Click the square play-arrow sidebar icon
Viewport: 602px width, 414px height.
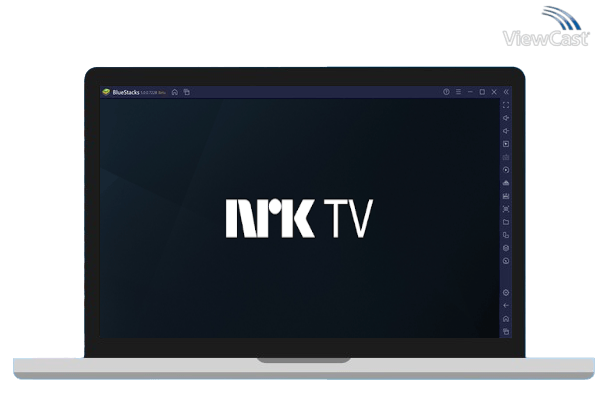pyautogui.click(x=506, y=144)
